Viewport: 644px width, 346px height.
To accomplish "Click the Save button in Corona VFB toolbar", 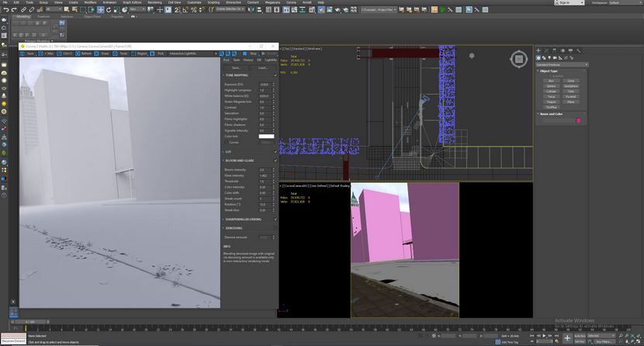I will 27,54.
